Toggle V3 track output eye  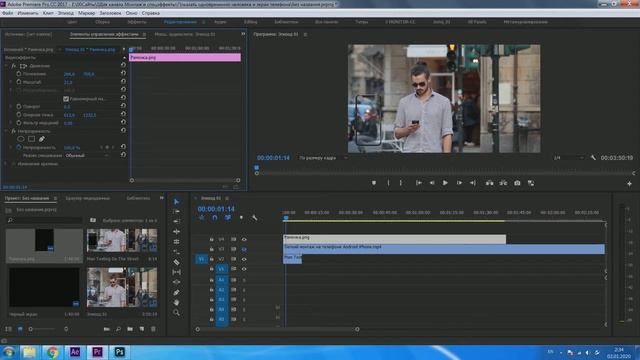(244, 249)
